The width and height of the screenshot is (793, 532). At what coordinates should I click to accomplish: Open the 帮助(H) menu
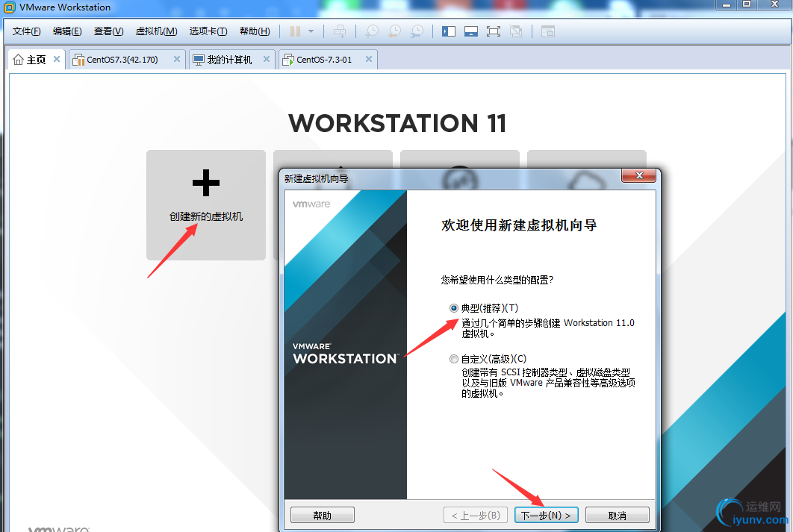pyautogui.click(x=255, y=31)
